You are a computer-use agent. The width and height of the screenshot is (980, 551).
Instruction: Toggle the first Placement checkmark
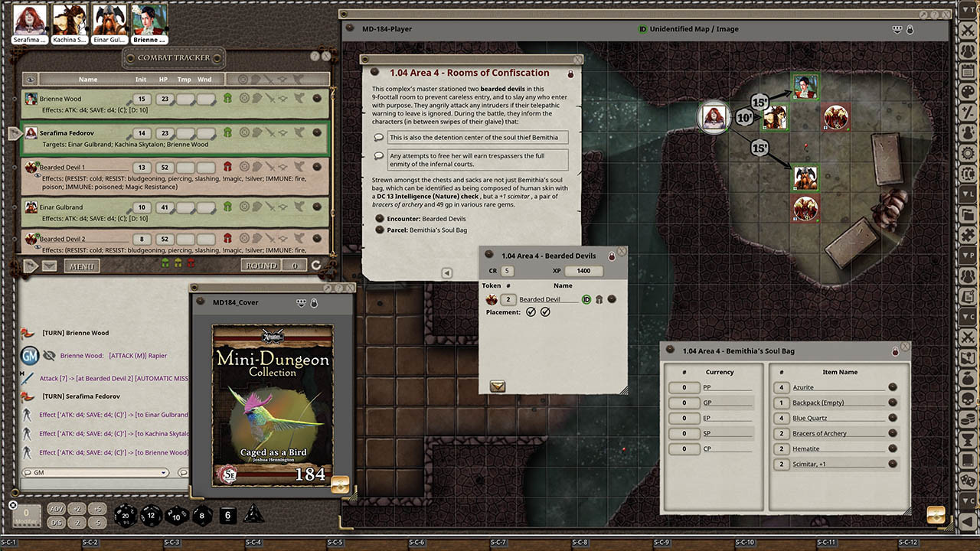531,312
